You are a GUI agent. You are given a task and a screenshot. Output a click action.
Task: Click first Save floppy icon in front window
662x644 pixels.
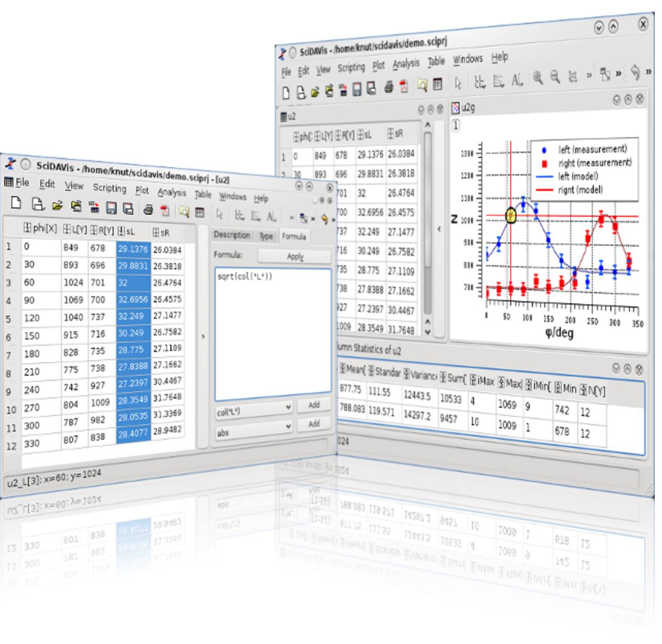click(x=111, y=208)
